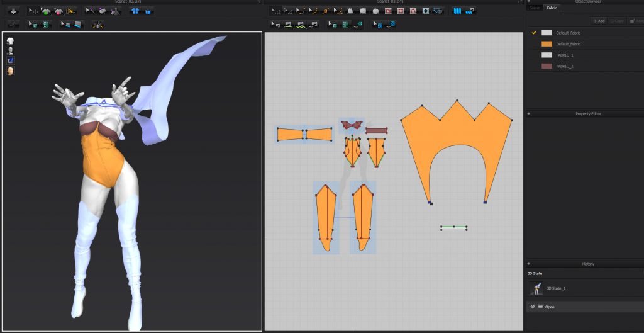Choose the red Internal Circle tool

point(413,11)
